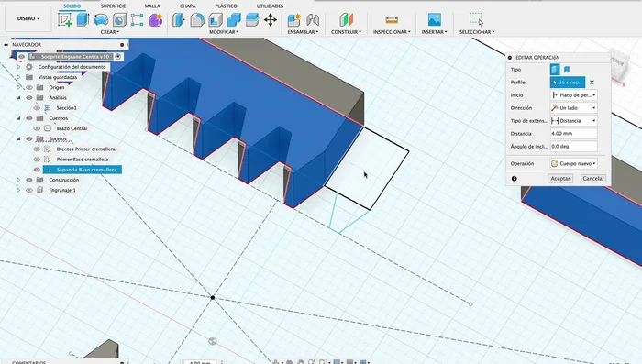Open the Inspeccionar menu

click(392, 32)
